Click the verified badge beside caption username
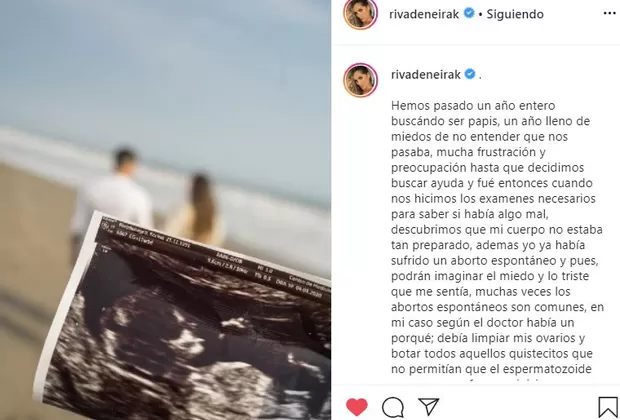 [470, 74]
